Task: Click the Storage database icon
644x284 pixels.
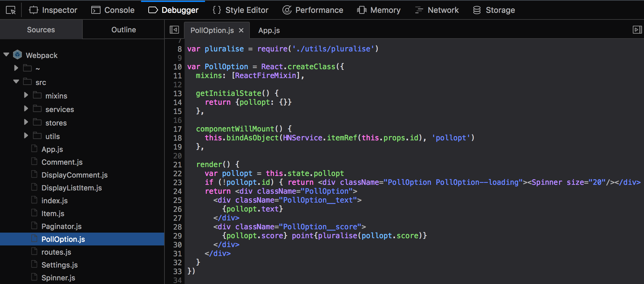Action: (477, 10)
